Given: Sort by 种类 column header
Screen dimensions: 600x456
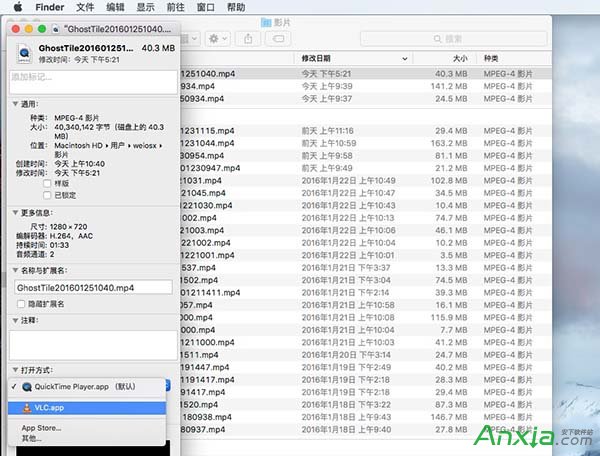Looking at the screenshot, I should coord(514,59).
